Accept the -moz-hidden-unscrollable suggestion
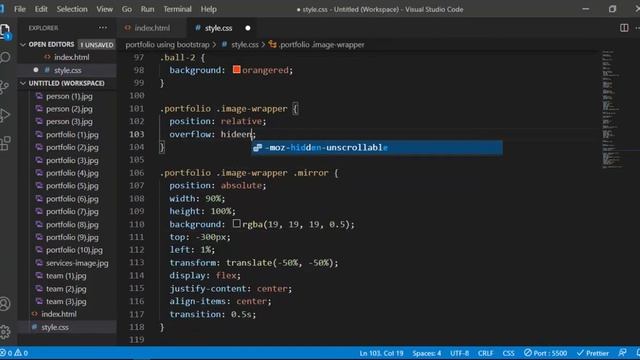This screenshot has height=360, width=640. tap(377, 147)
